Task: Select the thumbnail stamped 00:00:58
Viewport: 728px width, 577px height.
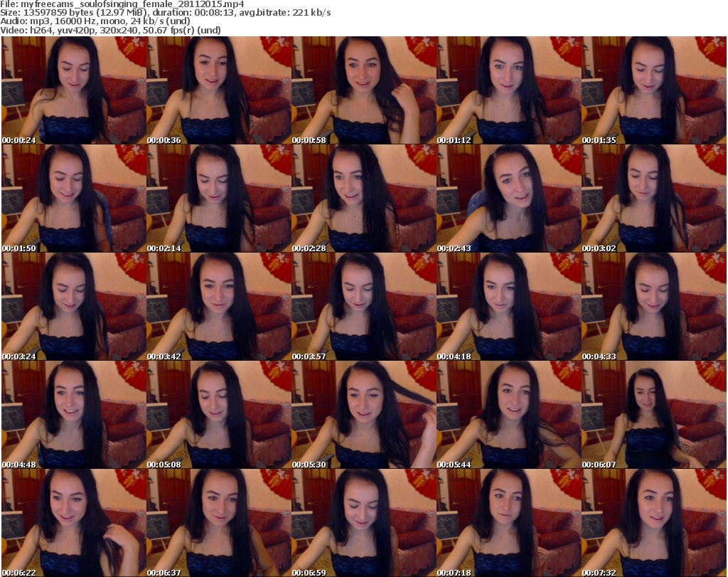Action: tap(364, 90)
